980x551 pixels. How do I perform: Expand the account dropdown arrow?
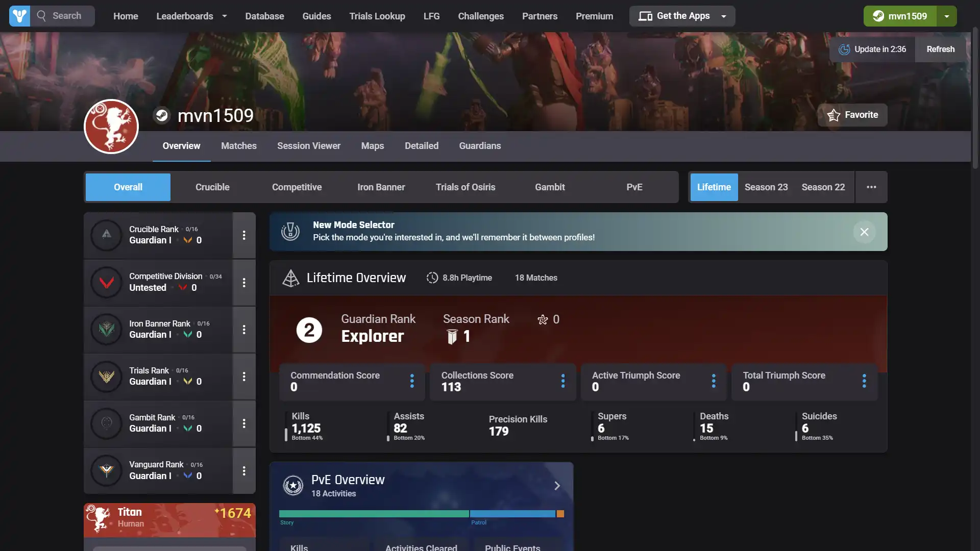947,16
